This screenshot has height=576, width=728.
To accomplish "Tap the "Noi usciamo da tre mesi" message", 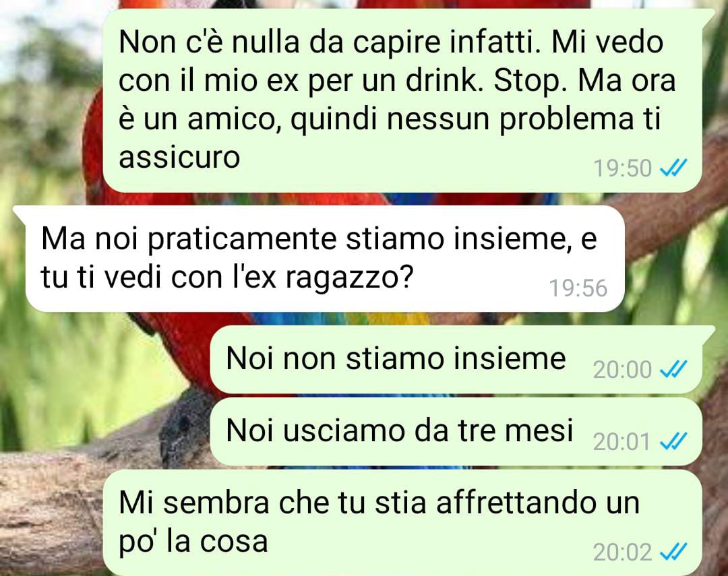I will (456, 432).
